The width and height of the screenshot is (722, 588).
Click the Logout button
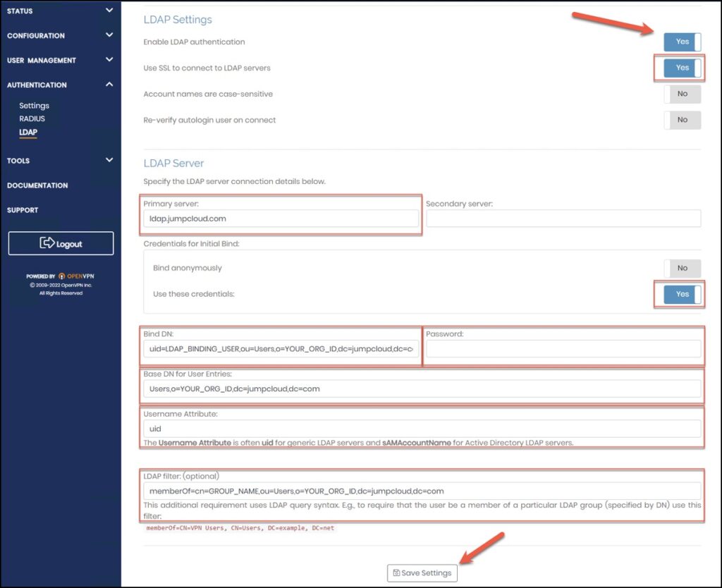click(60, 243)
